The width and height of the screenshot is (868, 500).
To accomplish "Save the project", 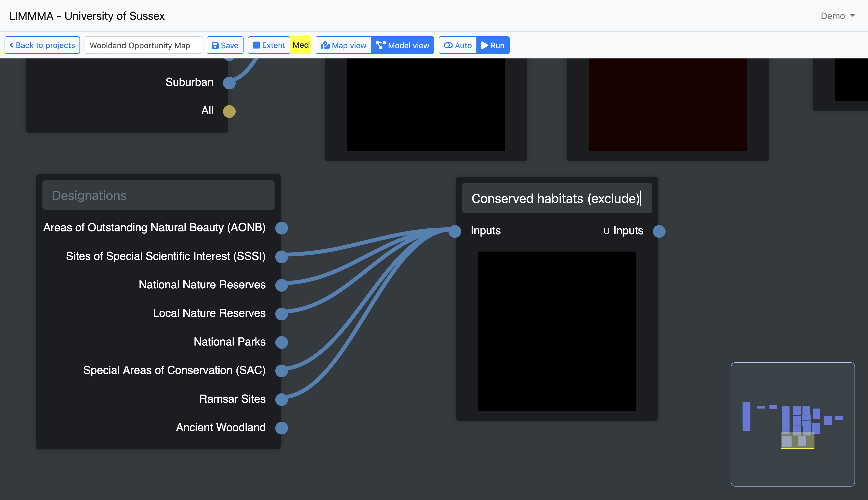I will (x=225, y=45).
